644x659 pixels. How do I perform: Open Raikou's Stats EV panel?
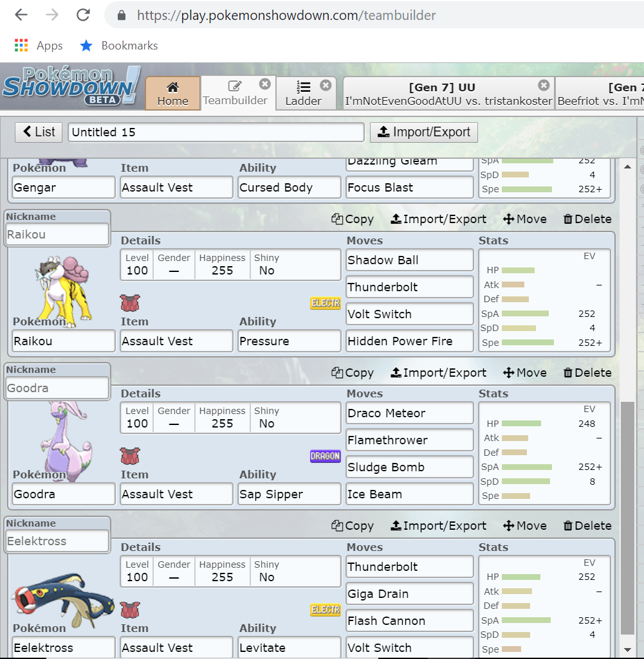(x=545, y=300)
